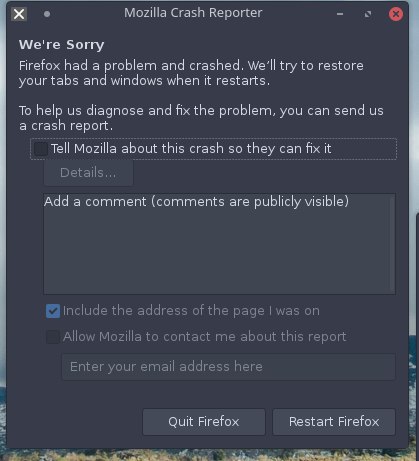The height and width of the screenshot is (461, 419).
Task: Focus the Add a comment text area
Action: pos(219,244)
